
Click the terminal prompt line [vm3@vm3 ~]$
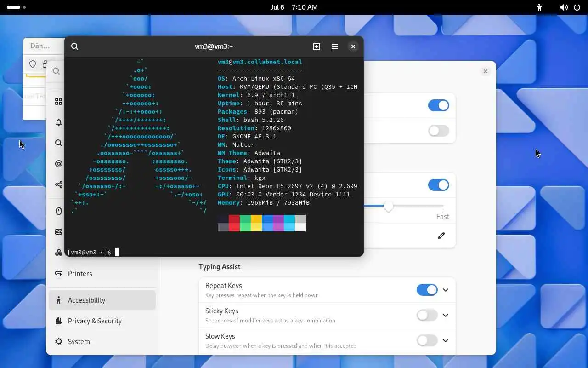coord(89,252)
